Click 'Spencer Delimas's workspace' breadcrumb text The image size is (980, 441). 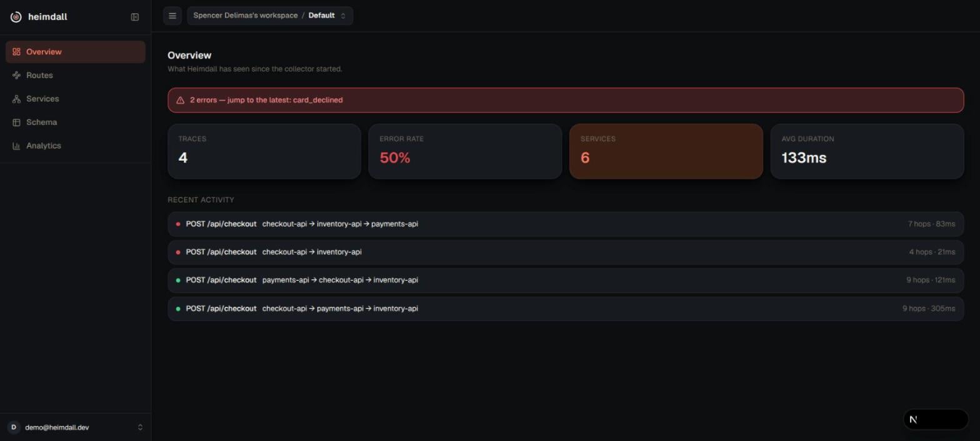point(246,16)
